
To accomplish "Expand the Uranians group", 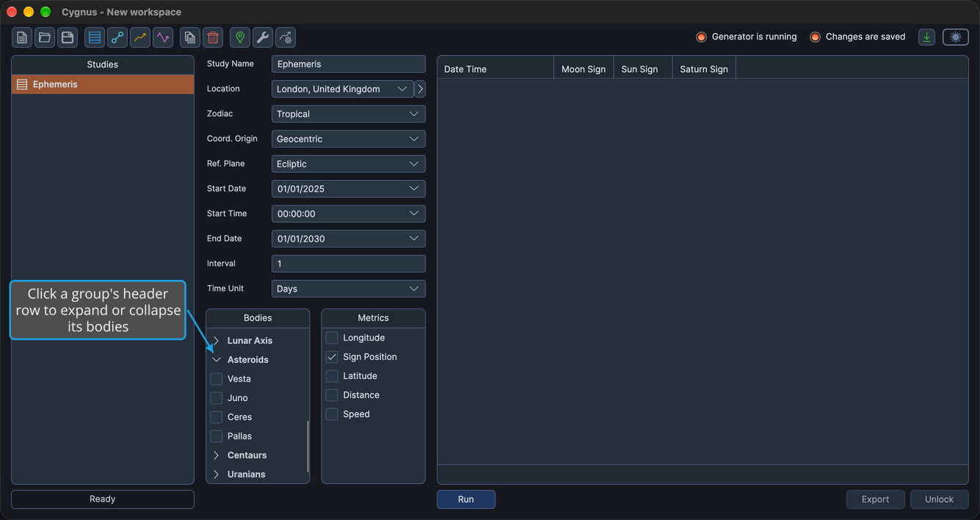I will click(x=257, y=474).
